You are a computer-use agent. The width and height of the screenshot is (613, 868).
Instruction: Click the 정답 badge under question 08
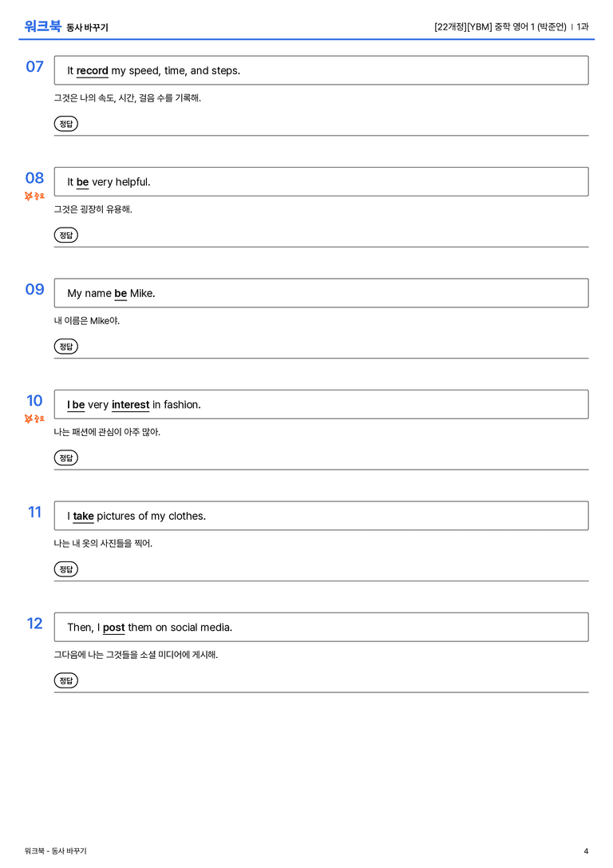coord(65,236)
